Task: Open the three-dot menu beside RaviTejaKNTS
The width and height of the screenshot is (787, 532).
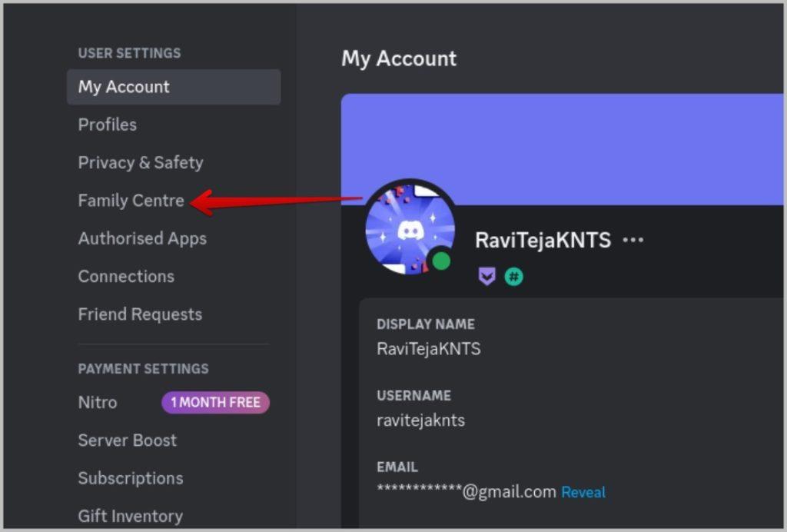Action: point(633,241)
